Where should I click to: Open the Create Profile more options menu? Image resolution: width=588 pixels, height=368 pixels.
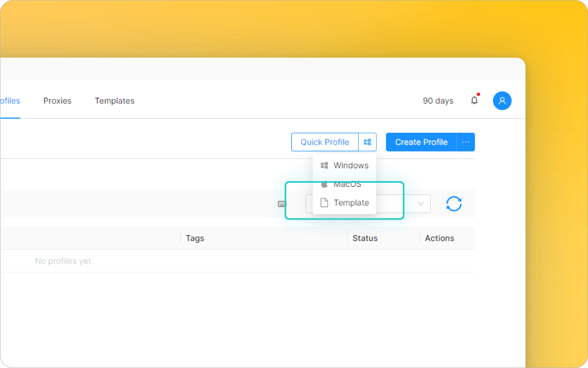click(465, 142)
